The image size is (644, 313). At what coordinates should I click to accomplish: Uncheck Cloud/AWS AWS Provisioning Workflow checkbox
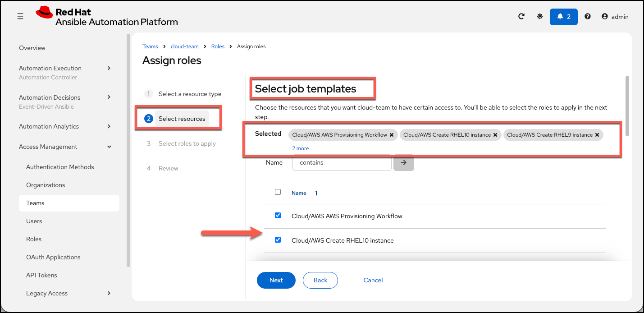[278, 216]
